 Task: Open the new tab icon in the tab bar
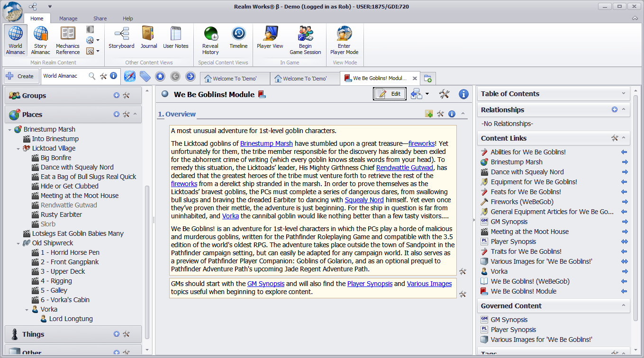pos(428,79)
